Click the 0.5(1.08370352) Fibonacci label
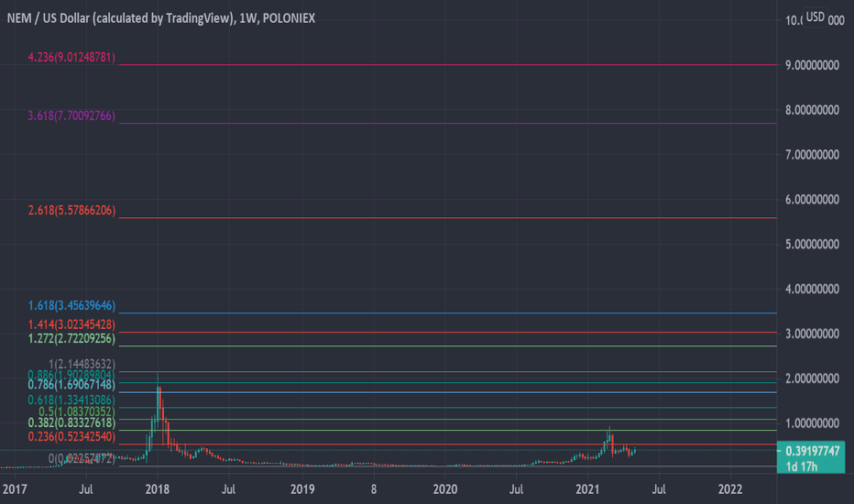The height and width of the screenshot is (504, 854). pyautogui.click(x=77, y=411)
